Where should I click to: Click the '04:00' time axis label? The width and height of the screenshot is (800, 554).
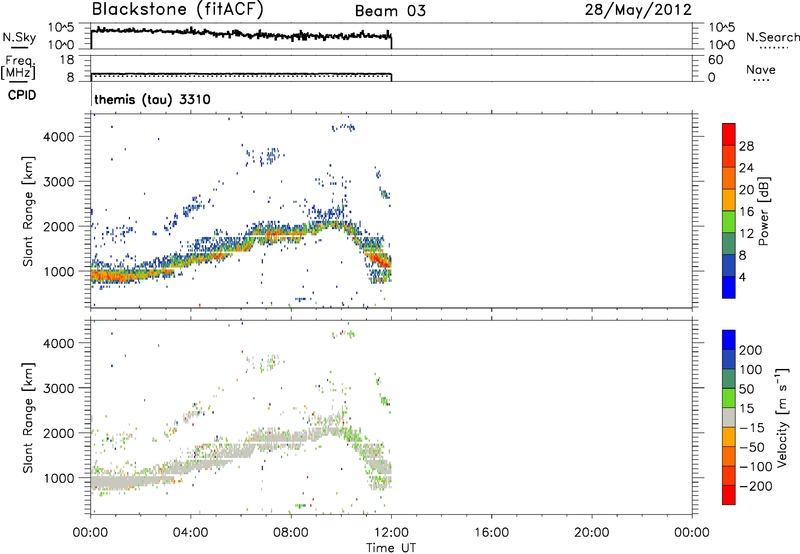click(191, 533)
